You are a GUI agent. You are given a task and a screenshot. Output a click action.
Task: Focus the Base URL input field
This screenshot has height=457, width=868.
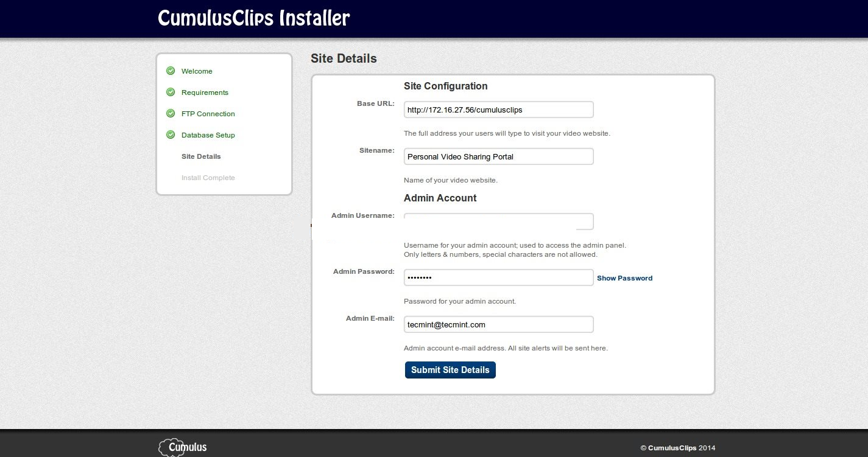pyautogui.click(x=498, y=110)
